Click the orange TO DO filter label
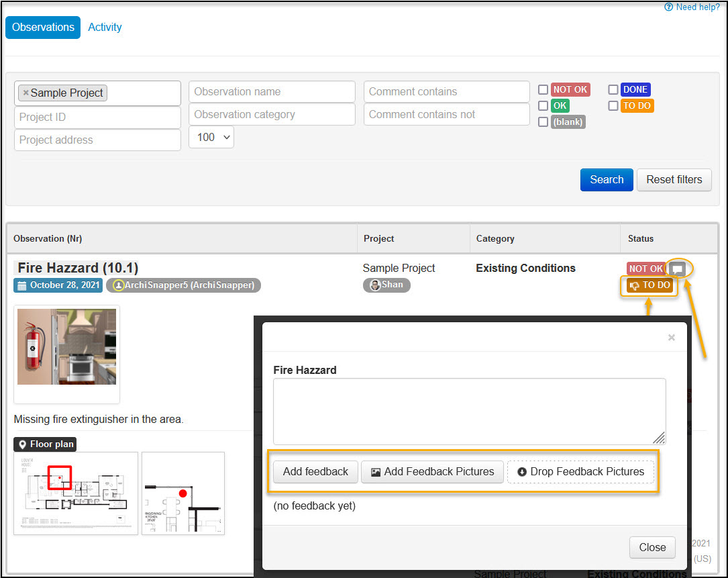 coord(637,105)
